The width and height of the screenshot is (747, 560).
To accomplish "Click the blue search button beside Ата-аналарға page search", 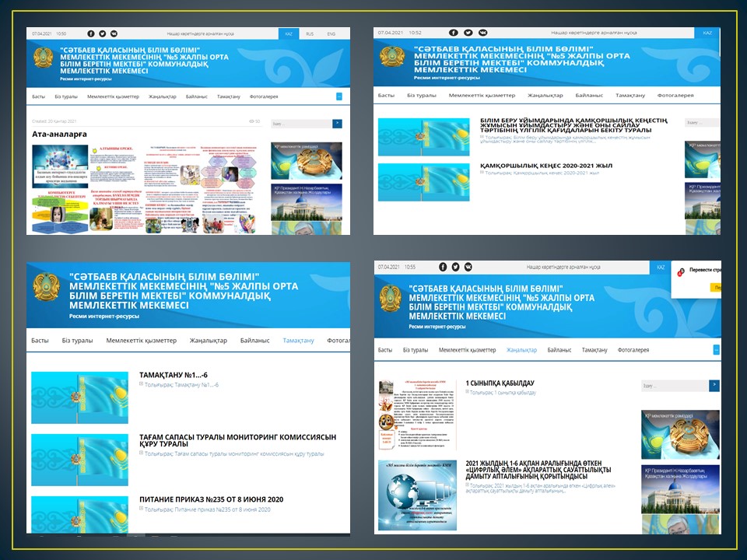I will pos(337,124).
